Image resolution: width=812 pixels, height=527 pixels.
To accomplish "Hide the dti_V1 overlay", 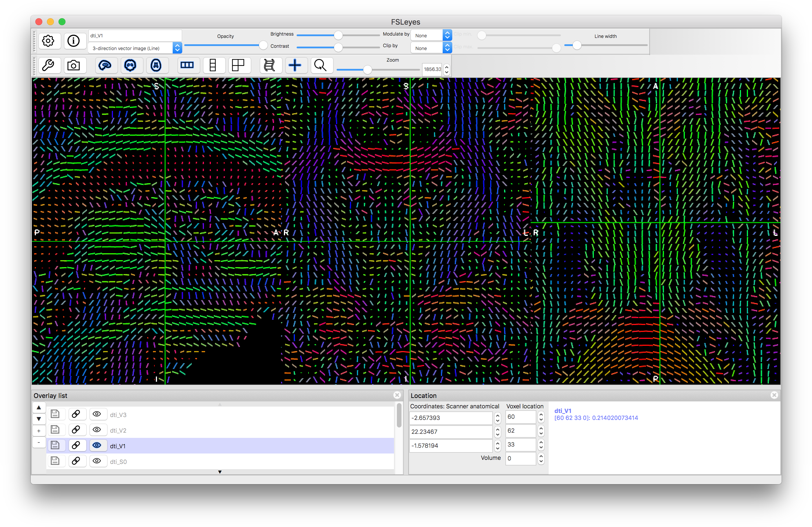I will [x=98, y=445].
